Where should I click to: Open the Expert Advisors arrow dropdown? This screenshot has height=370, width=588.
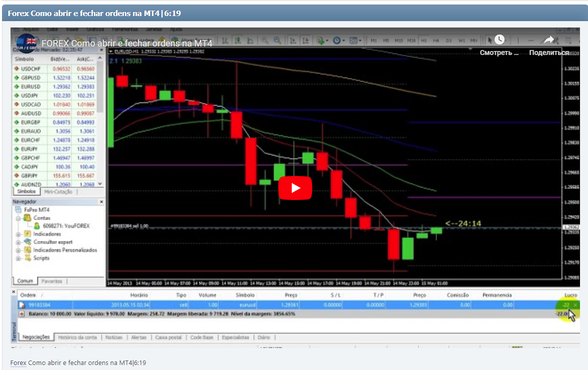click(x=327, y=39)
